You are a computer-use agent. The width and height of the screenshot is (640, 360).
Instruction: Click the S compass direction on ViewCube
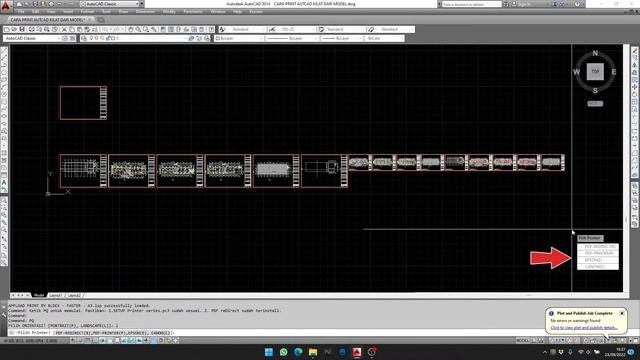click(595, 91)
